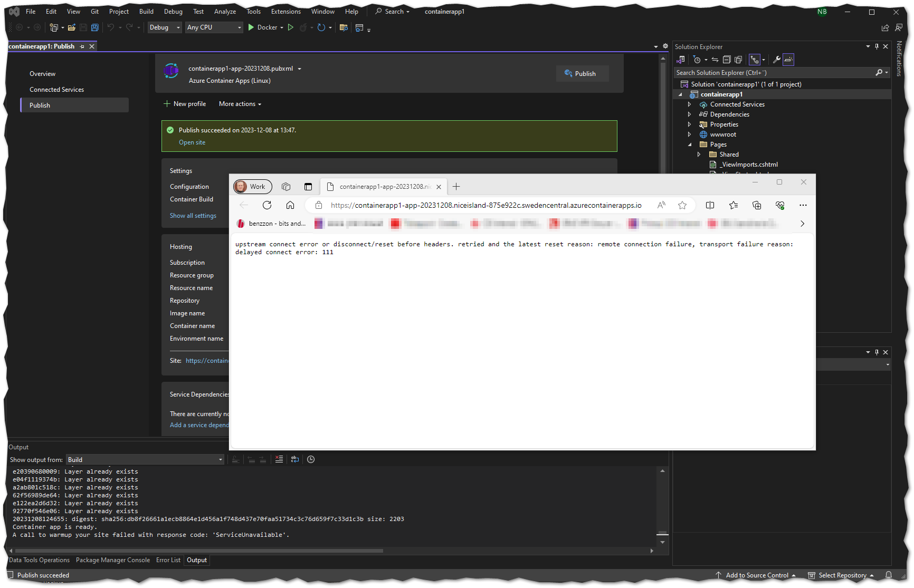Open Edge Browser Essentials heart icon

(x=780, y=205)
